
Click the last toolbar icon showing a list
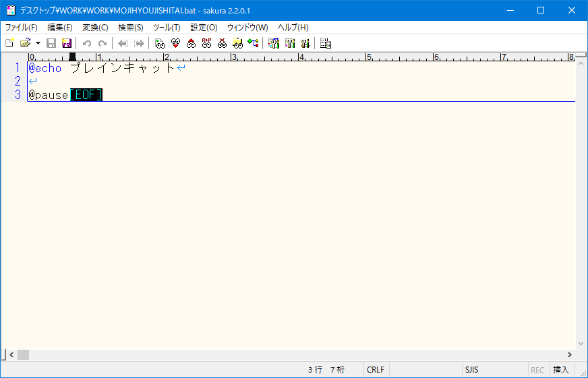pyautogui.click(x=326, y=43)
